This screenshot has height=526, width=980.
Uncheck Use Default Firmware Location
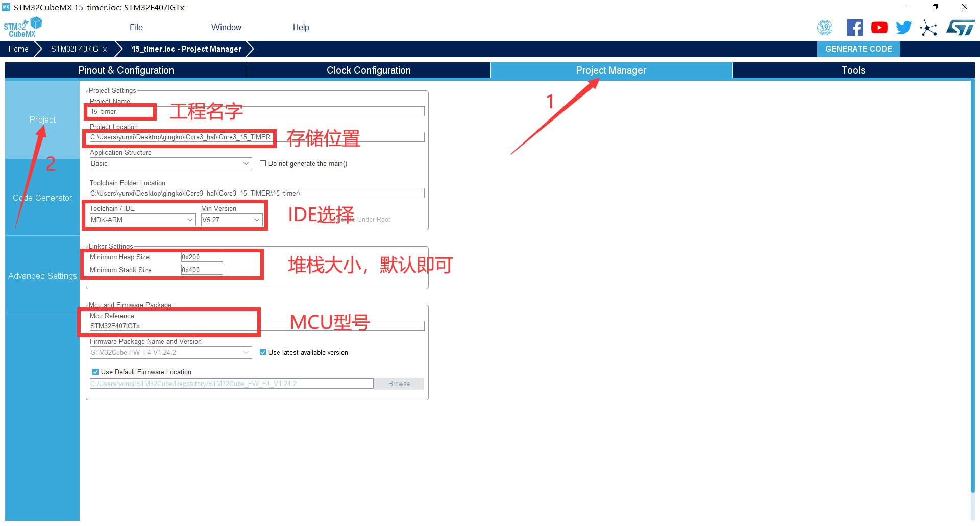coord(95,372)
